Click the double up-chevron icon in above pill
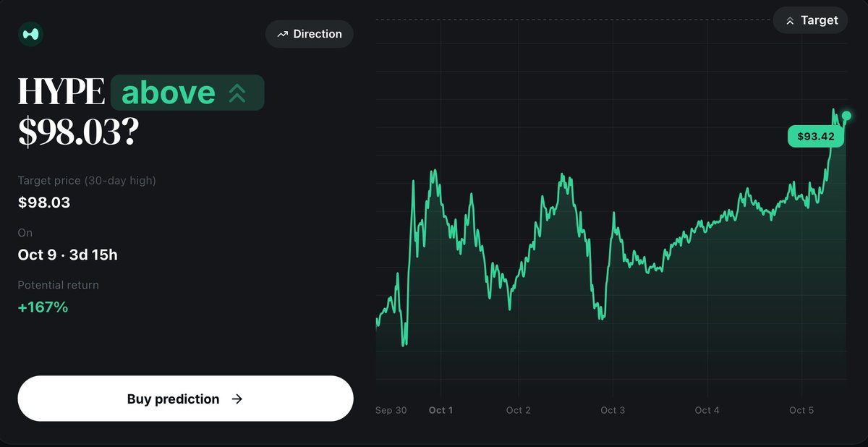 [x=237, y=93]
